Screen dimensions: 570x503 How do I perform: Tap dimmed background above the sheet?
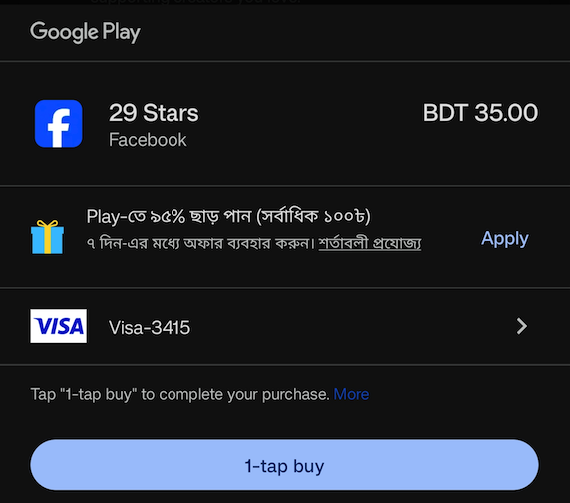point(285,2)
